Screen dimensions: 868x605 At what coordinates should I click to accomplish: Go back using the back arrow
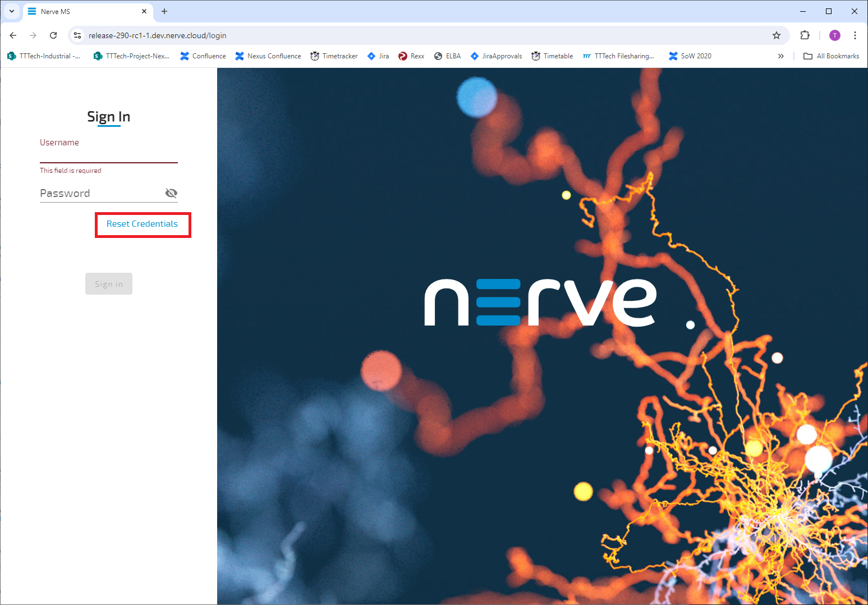pos(13,35)
